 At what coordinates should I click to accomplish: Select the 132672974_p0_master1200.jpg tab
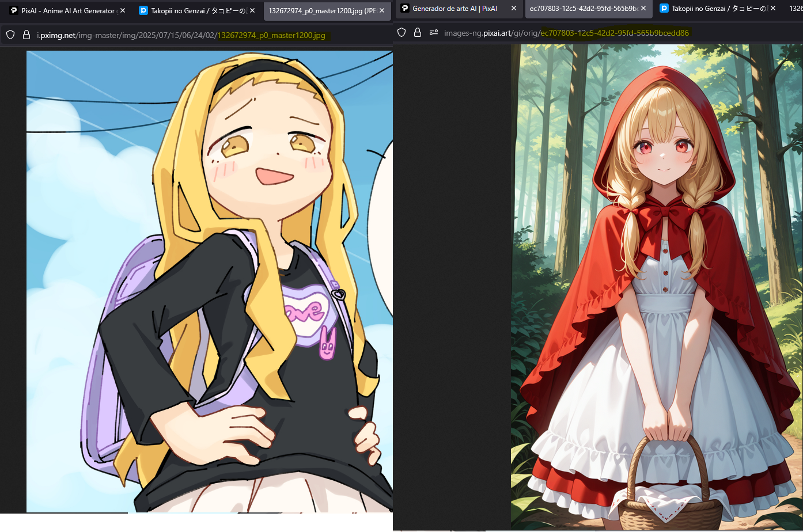(327, 10)
